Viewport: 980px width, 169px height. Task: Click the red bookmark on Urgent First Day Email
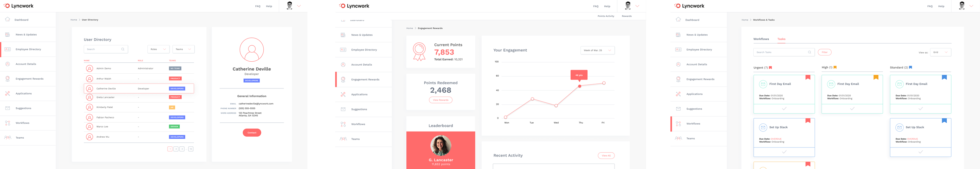click(x=807, y=77)
